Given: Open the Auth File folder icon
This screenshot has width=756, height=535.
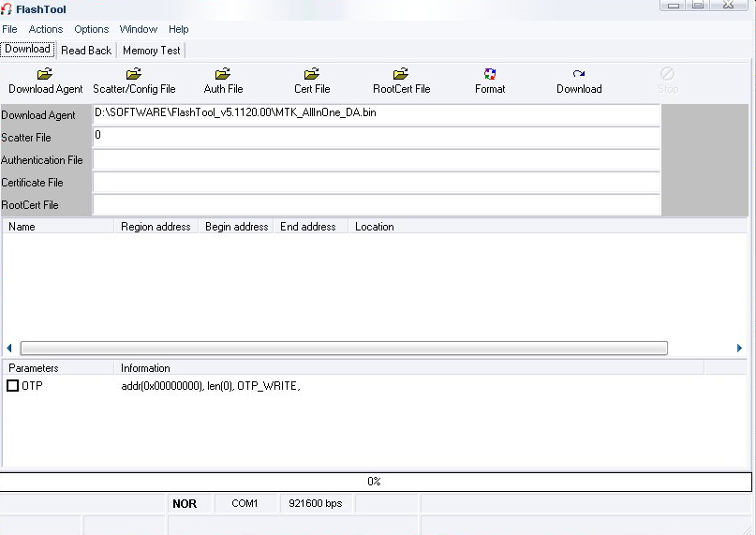Looking at the screenshot, I should click(x=223, y=74).
